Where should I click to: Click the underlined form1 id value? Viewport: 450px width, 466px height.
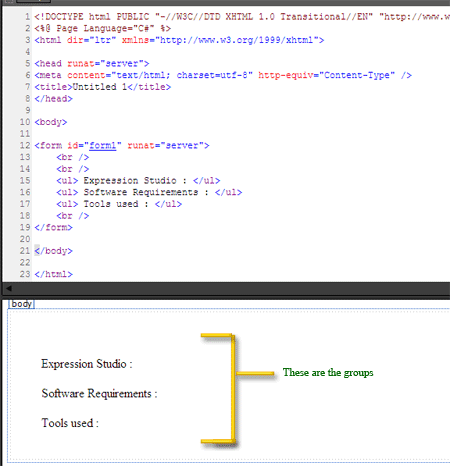[103, 146]
